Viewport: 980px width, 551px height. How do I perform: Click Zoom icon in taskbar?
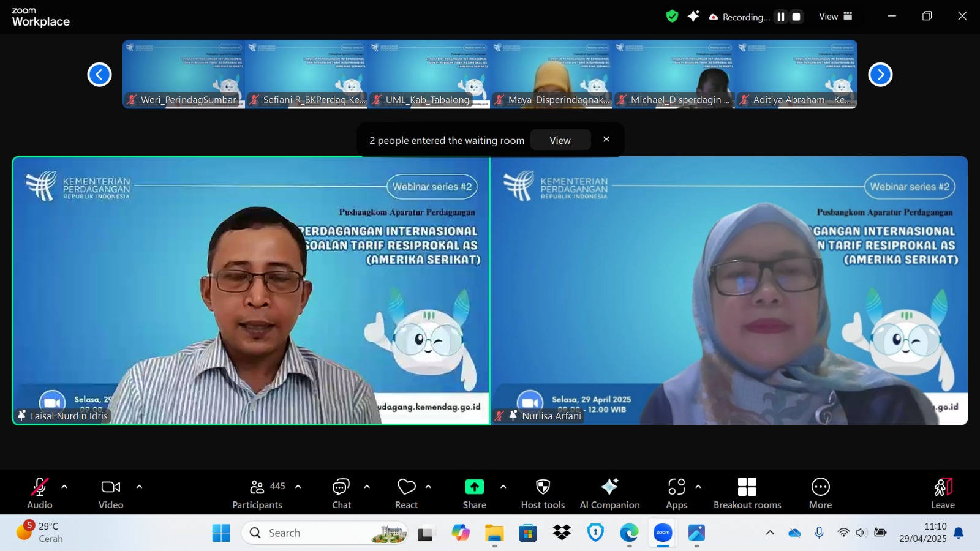(x=663, y=533)
